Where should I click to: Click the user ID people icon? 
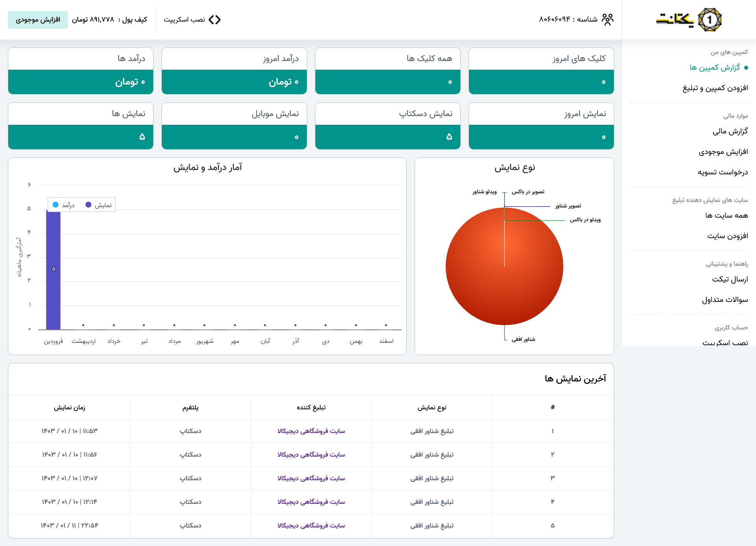(x=608, y=20)
